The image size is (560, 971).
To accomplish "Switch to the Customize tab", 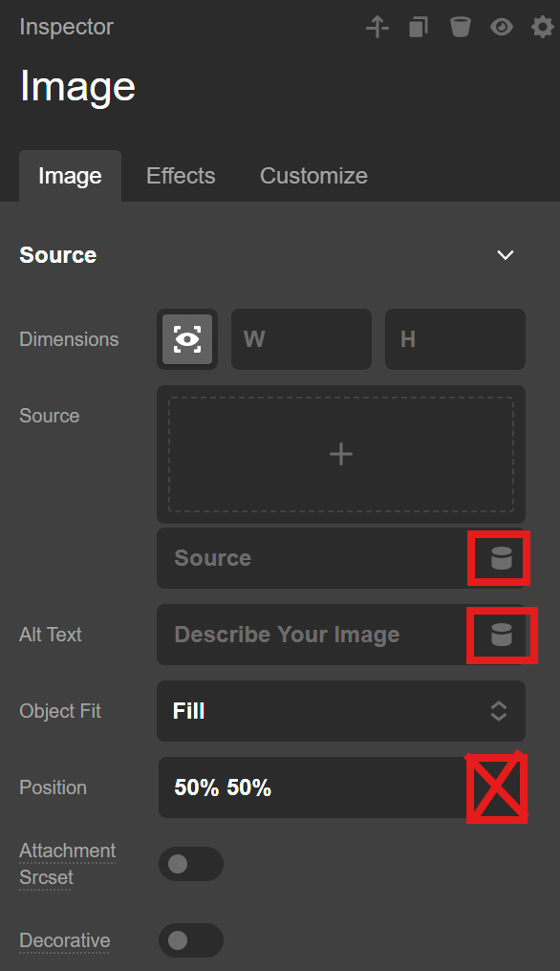I will [x=313, y=176].
